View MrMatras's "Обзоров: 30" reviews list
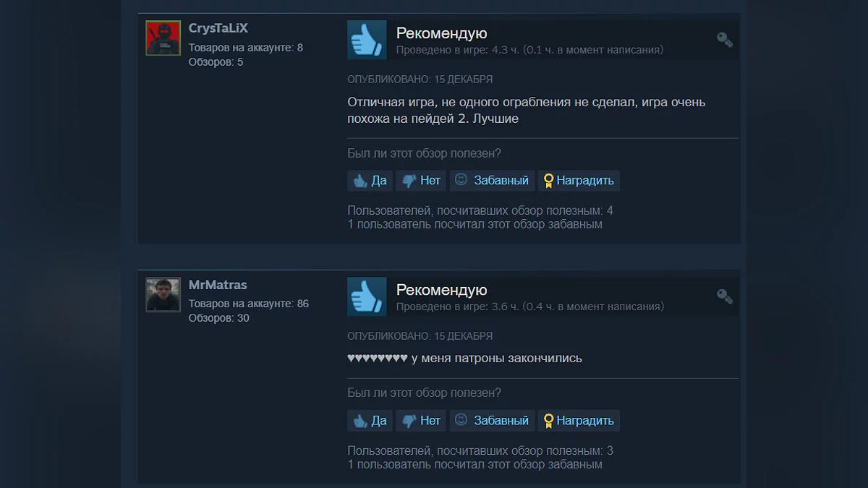Image resolution: width=868 pixels, height=488 pixels. (219, 318)
